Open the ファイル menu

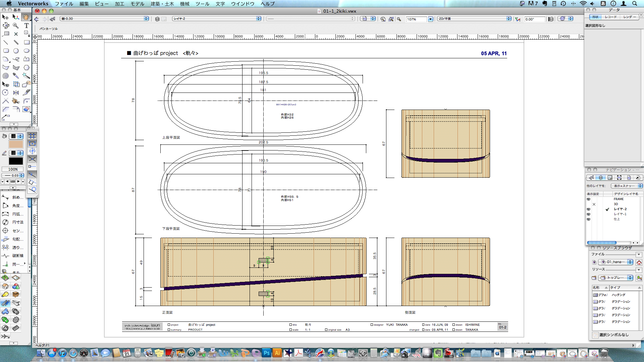point(64,4)
